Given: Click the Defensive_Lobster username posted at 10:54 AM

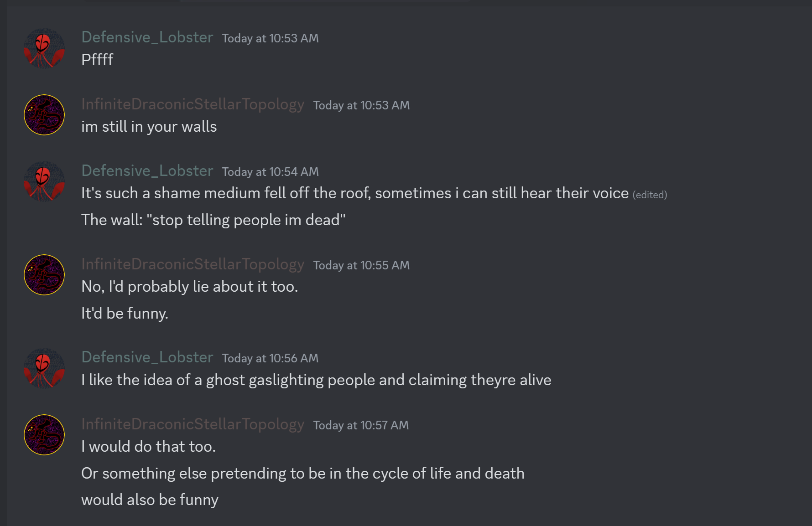Looking at the screenshot, I should click(147, 171).
